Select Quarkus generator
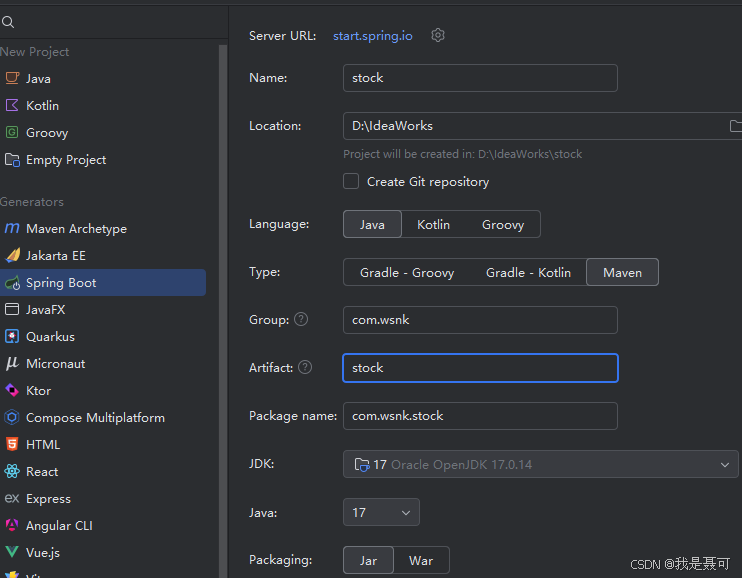742x578 pixels. click(103, 336)
